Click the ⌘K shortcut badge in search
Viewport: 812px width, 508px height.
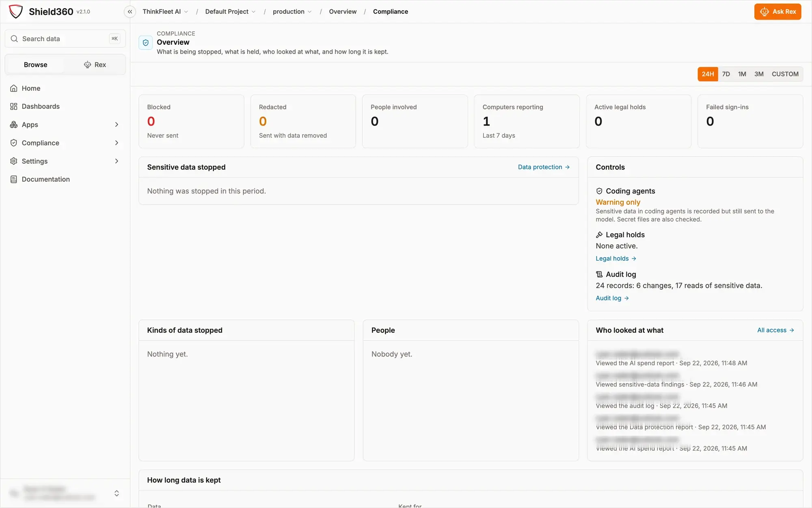(115, 39)
